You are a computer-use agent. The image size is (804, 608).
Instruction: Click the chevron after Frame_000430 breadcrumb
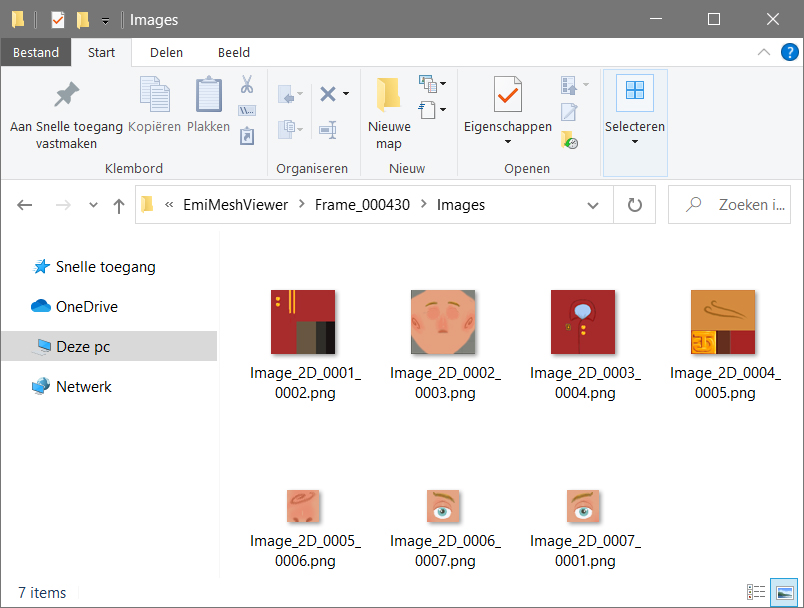[x=424, y=205]
